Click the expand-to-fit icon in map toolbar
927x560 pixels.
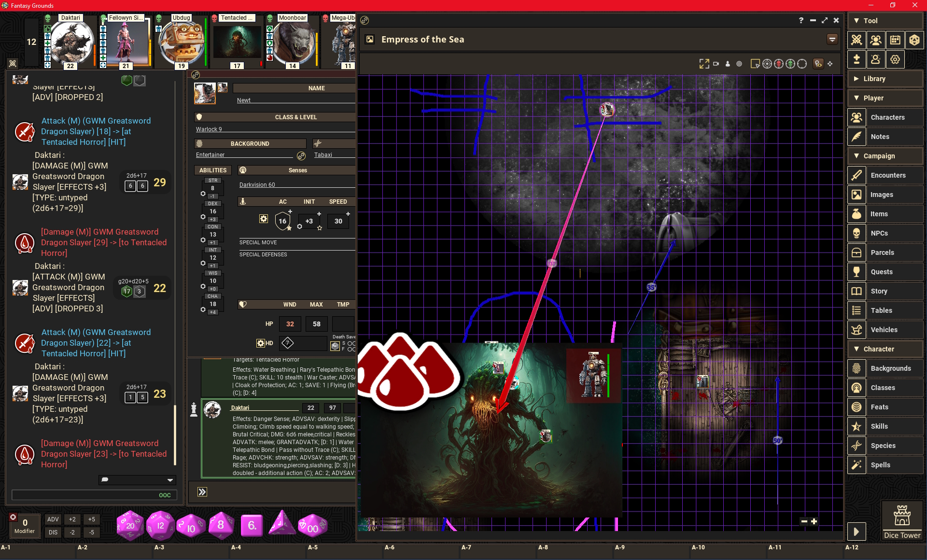[x=704, y=64]
